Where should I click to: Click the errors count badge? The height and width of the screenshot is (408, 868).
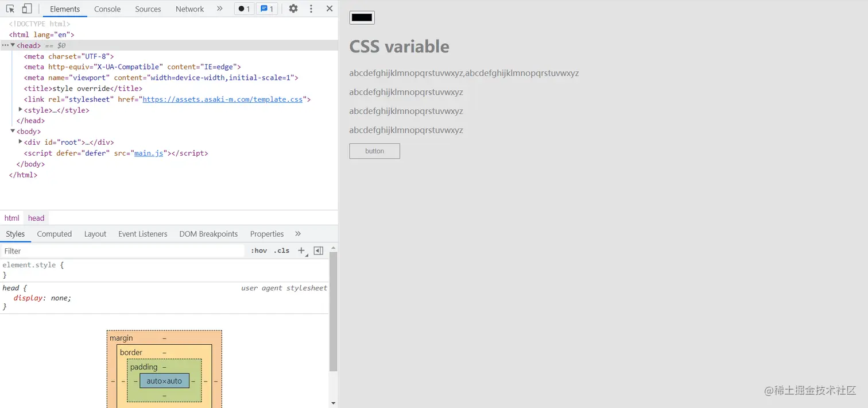(244, 9)
